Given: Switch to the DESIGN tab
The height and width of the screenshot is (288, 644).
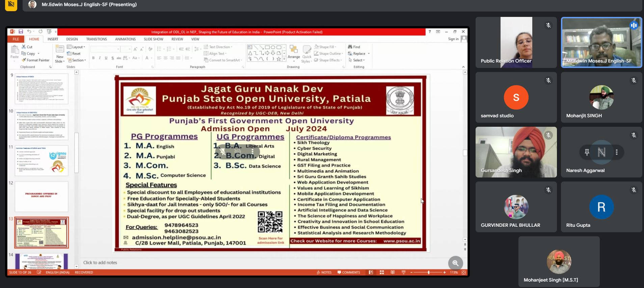Looking at the screenshot, I should (72, 39).
